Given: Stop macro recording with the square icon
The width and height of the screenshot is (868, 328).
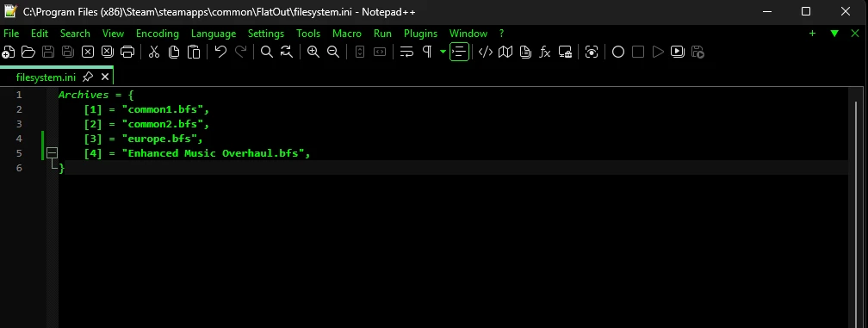Looking at the screenshot, I should coord(638,52).
